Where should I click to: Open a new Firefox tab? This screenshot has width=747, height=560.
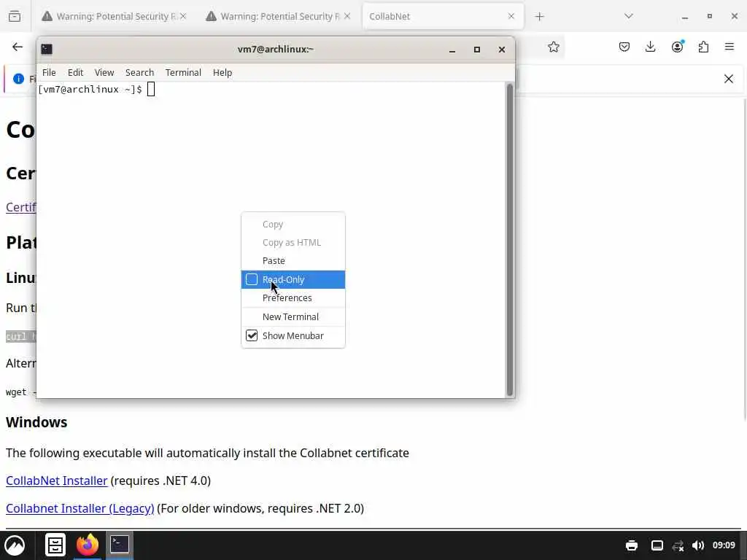539,17
